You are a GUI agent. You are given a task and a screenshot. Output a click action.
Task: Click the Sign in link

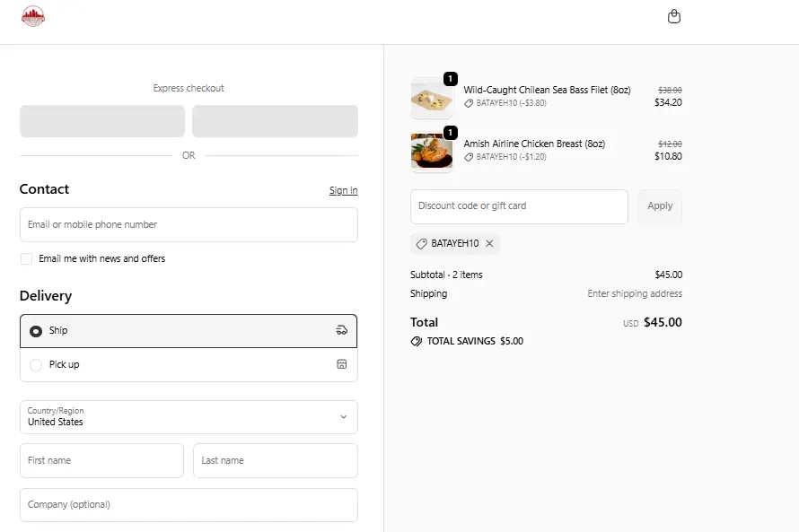point(343,190)
